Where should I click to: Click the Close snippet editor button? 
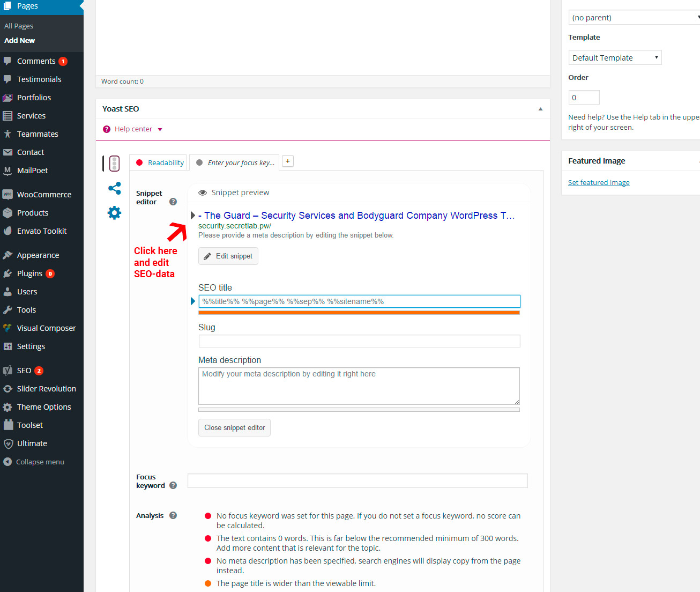[234, 428]
